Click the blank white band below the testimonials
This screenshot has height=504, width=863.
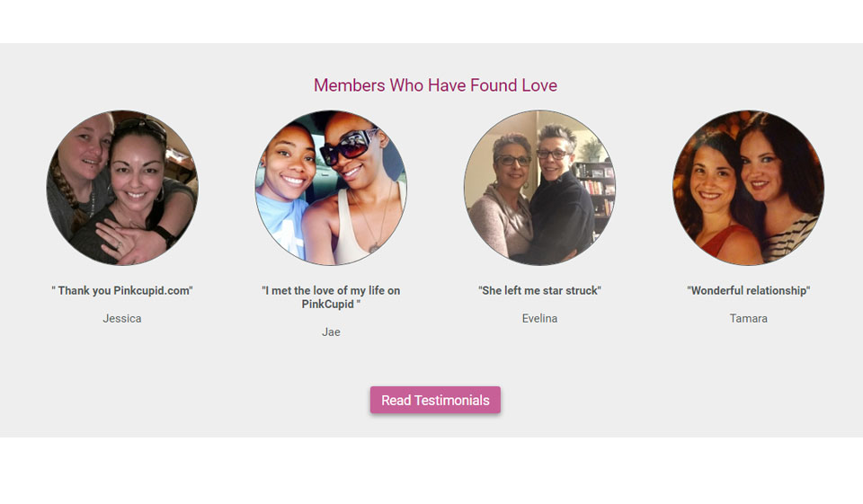pyautogui.click(x=431, y=471)
